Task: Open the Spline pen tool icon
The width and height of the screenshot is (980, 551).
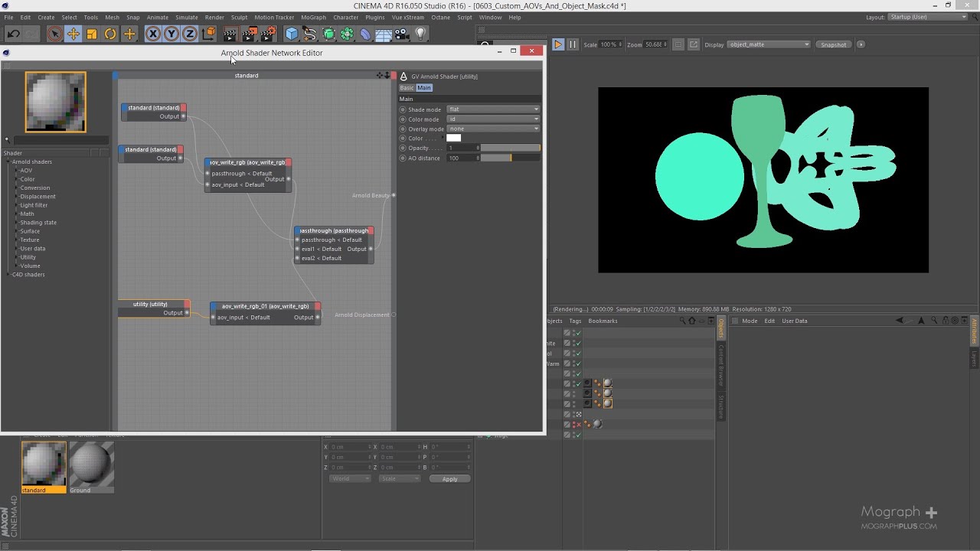Action: point(310,34)
